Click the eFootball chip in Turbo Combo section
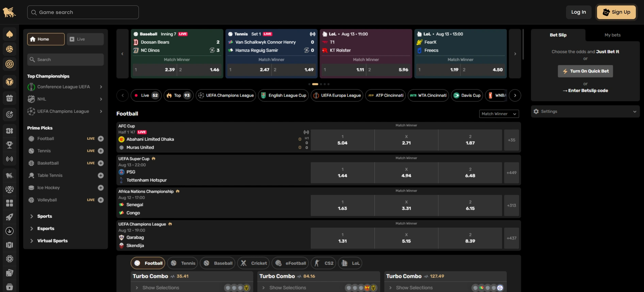 click(x=290, y=263)
